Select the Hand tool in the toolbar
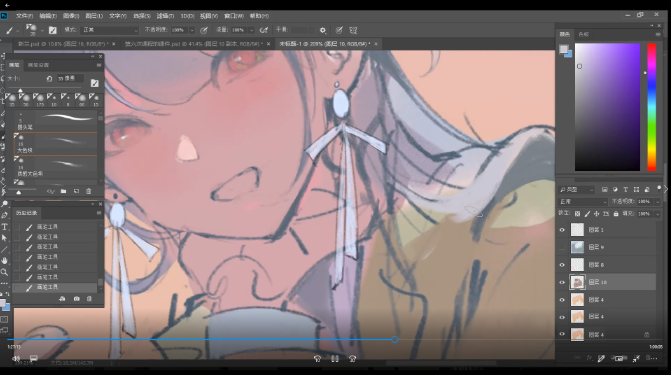The width and height of the screenshot is (671, 375). coord(5,261)
